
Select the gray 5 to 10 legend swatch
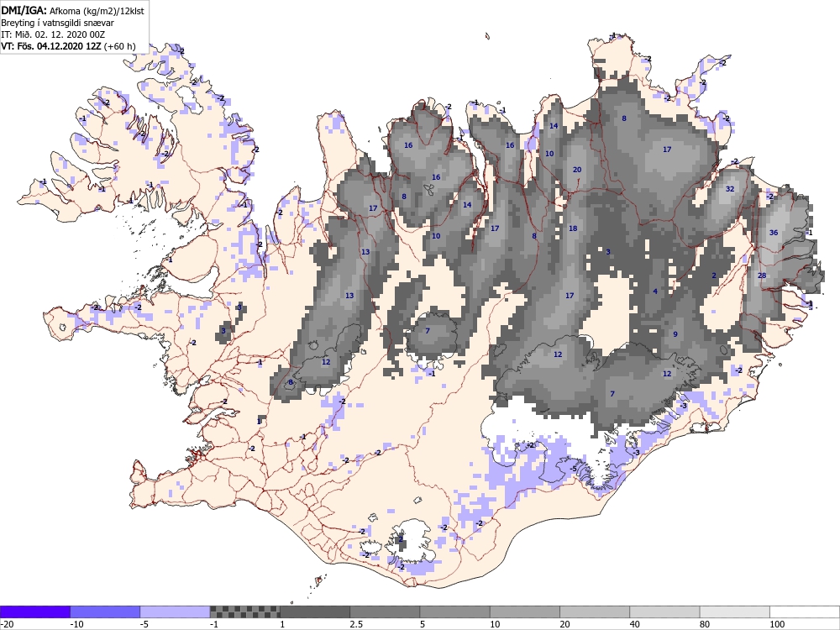tap(454, 612)
